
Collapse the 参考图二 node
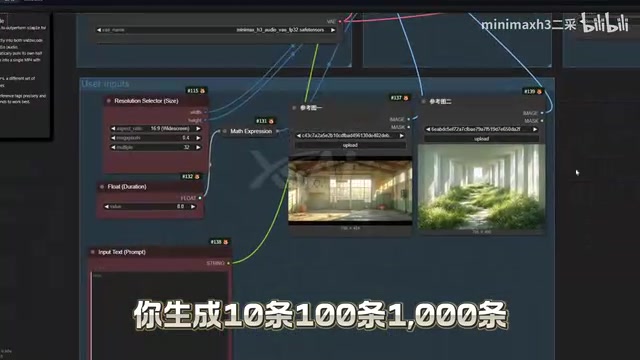tap(424, 101)
